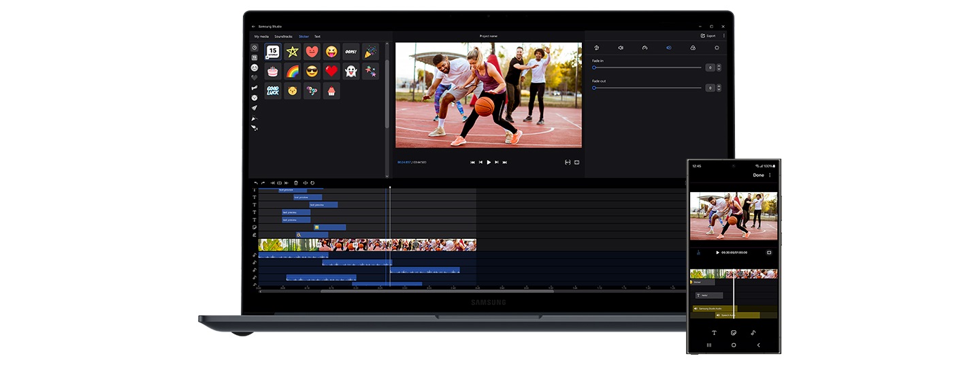This screenshot has width=980, height=367.
Task: Open the volume properties tab
Action: [x=621, y=48]
